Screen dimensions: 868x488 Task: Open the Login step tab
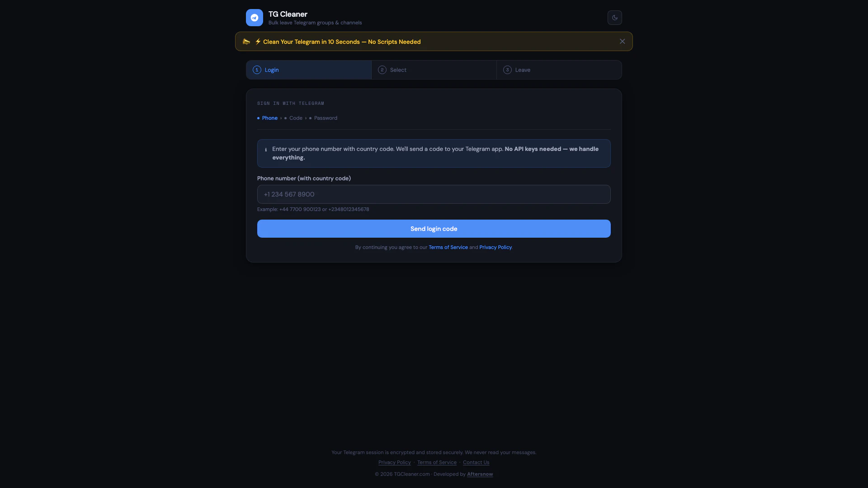(309, 70)
